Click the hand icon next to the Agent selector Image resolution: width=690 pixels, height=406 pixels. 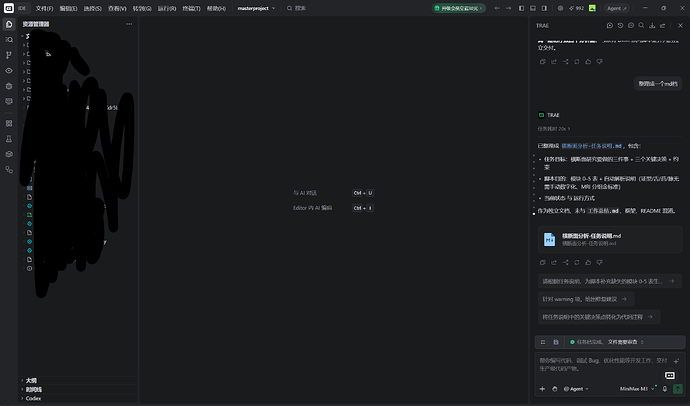pyautogui.click(x=554, y=389)
